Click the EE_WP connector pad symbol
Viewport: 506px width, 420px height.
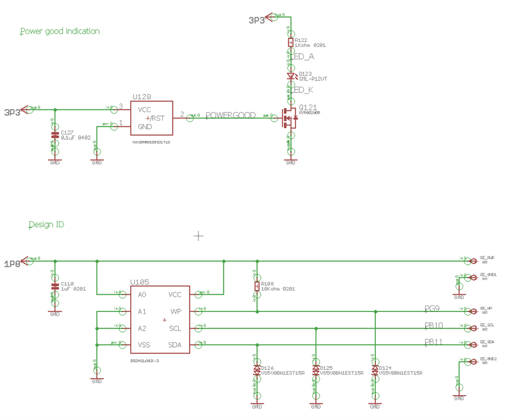(473, 311)
